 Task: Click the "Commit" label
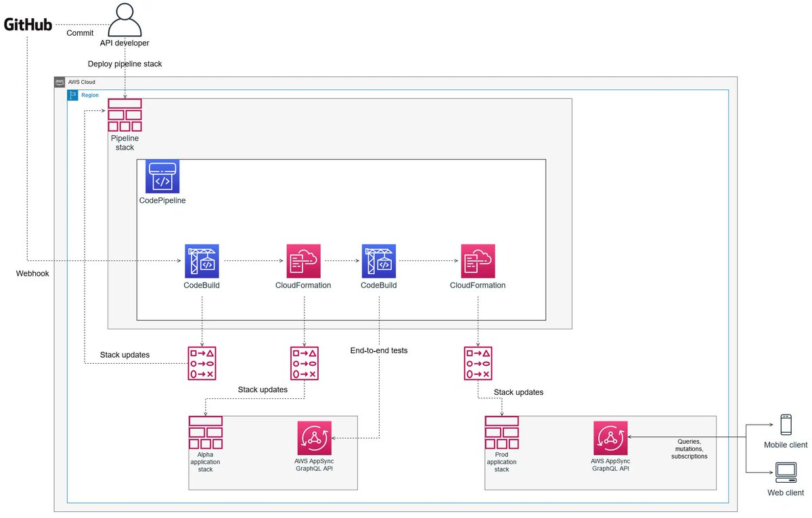pos(80,32)
